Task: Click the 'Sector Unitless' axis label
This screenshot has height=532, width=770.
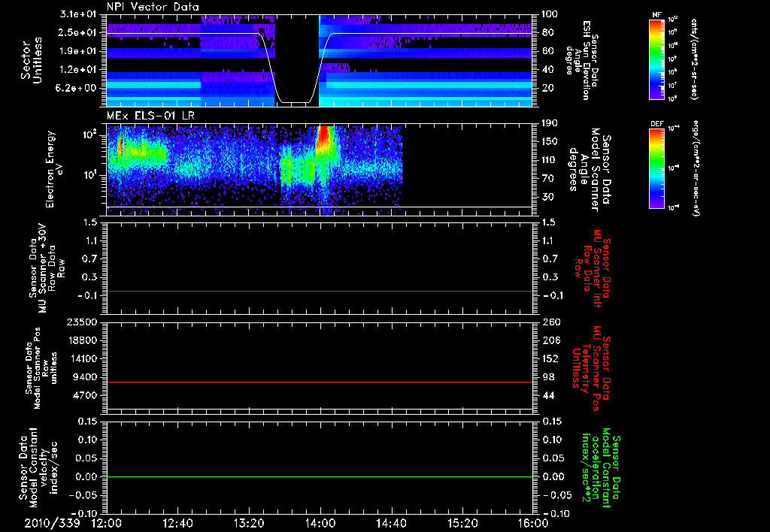Action: (31, 61)
